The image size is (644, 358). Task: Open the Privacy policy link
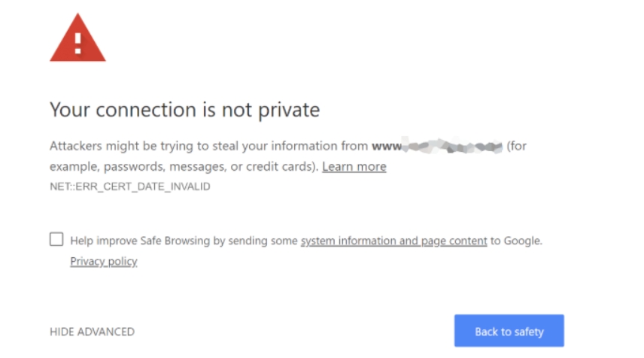(x=104, y=262)
